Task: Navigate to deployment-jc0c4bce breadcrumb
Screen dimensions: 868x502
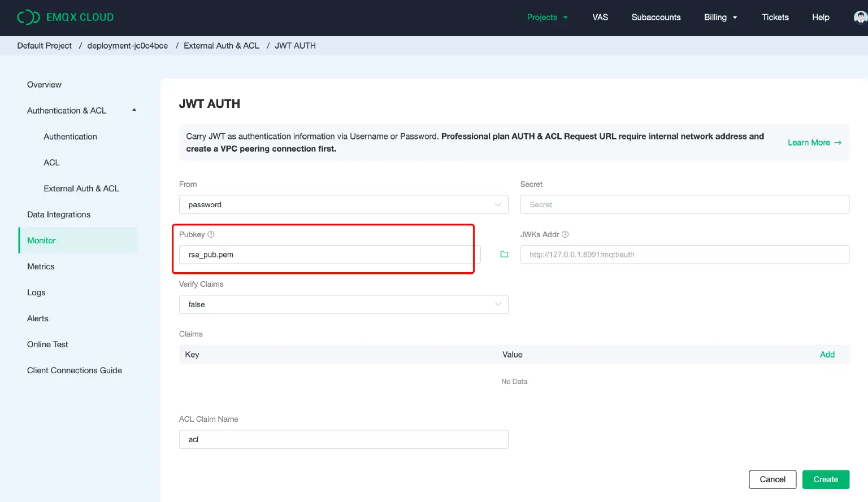Action: (128, 46)
